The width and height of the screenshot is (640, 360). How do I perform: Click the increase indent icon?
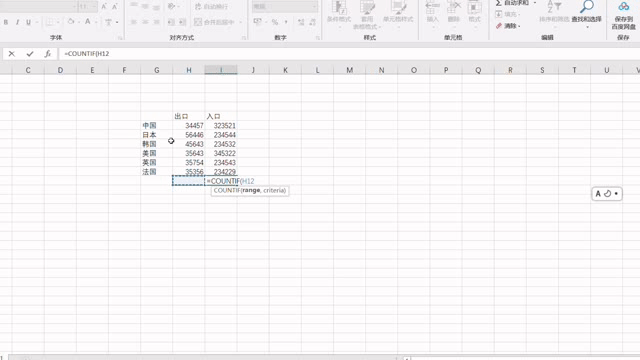tap(182, 22)
